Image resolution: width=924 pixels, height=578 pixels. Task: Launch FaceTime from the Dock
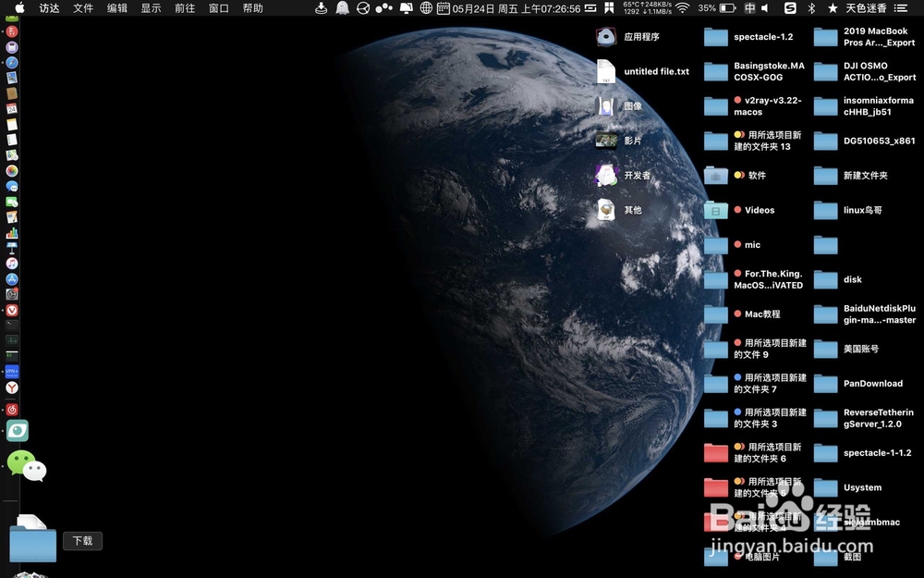[x=12, y=202]
